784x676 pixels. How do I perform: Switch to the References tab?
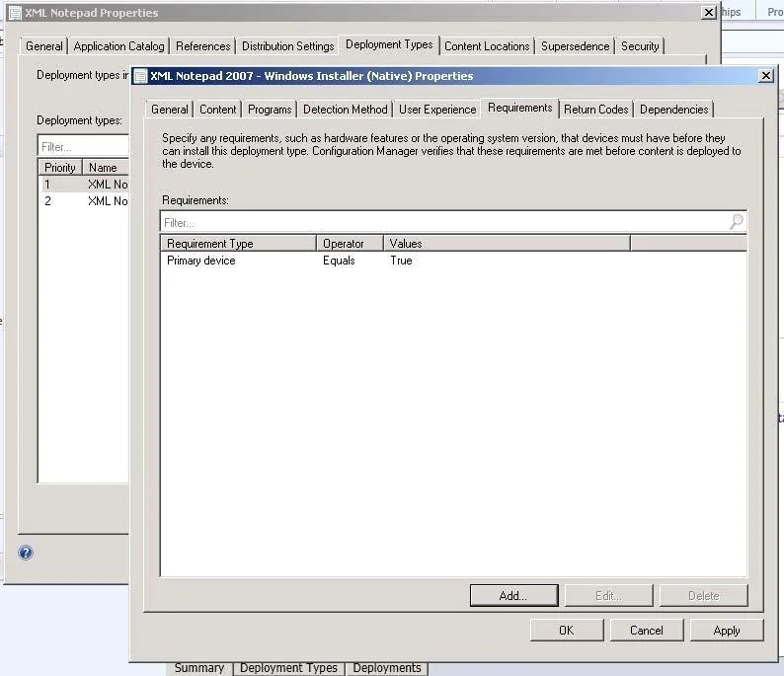tap(203, 46)
